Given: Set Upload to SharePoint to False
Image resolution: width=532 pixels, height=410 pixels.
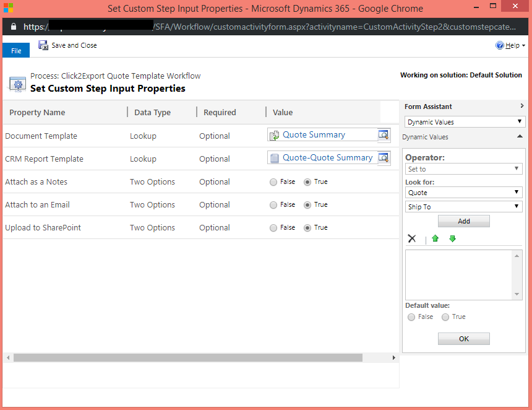Looking at the screenshot, I should pyautogui.click(x=273, y=228).
